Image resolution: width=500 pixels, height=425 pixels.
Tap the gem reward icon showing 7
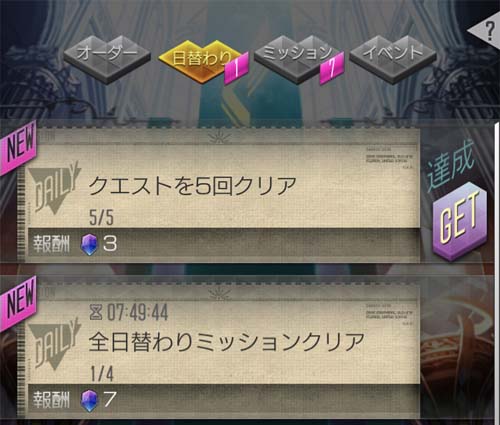pos(89,400)
